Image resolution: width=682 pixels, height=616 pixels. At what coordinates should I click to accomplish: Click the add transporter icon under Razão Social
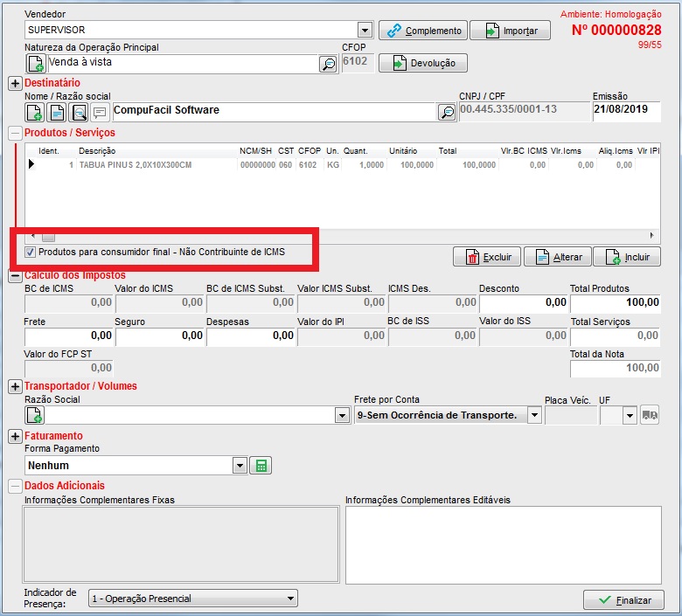tap(35, 416)
